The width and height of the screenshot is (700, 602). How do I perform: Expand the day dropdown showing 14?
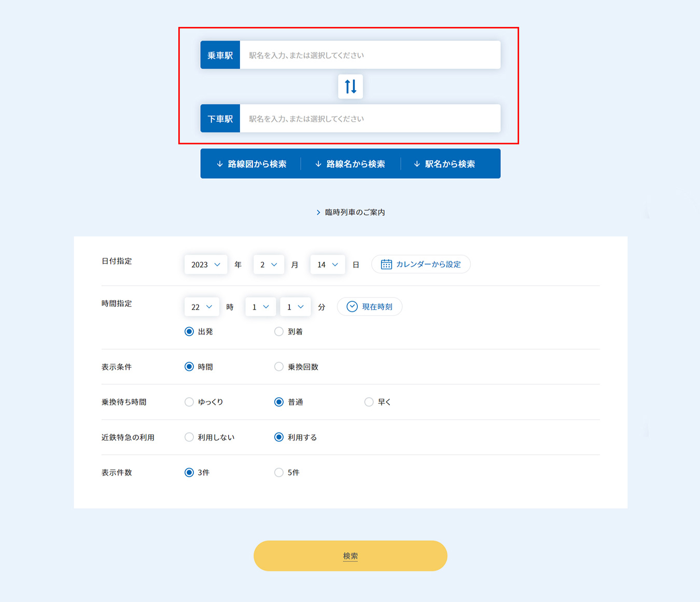pyautogui.click(x=327, y=264)
